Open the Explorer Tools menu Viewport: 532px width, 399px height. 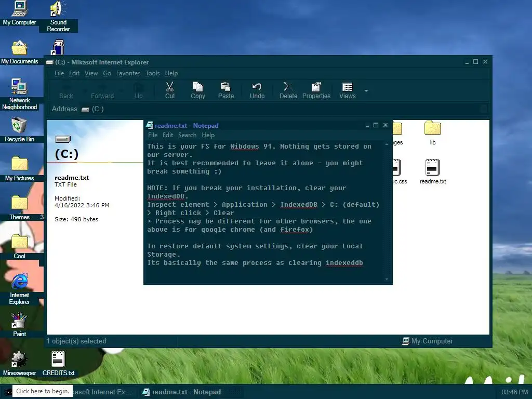tap(152, 73)
